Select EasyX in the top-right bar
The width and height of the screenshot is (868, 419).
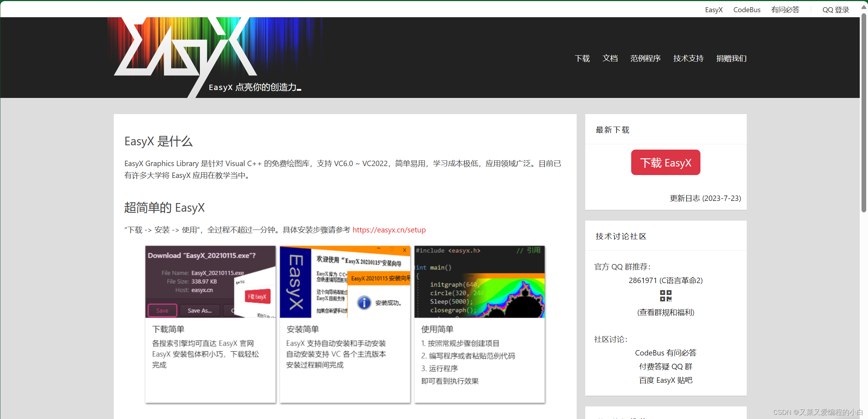(x=713, y=10)
